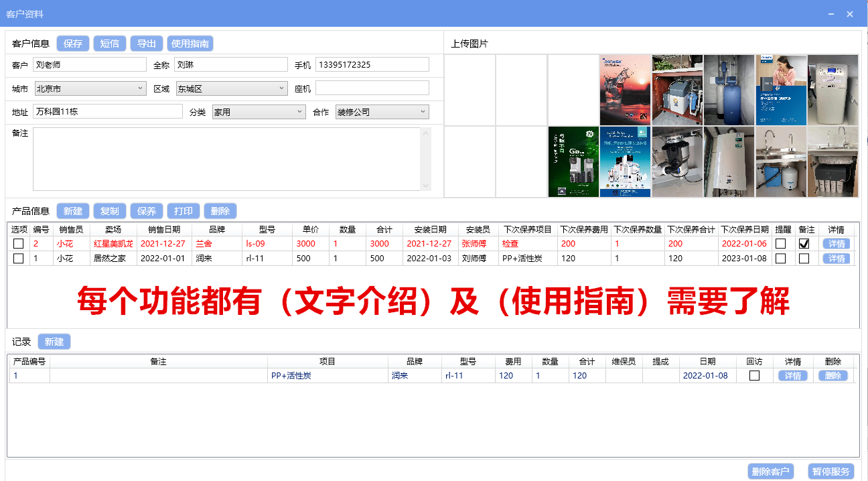Click 详情 button in the 兰舍 product row
The width and height of the screenshot is (868, 481).
[836, 244]
